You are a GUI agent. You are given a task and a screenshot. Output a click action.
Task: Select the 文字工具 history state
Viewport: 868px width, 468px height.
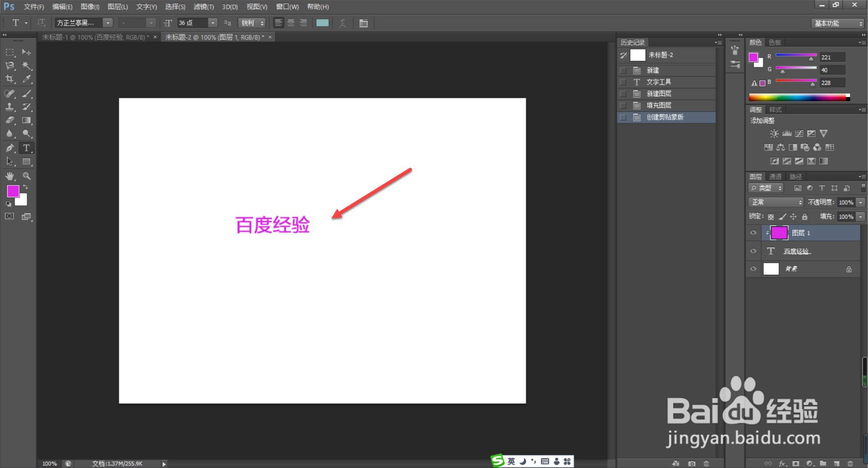coord(667,82)
